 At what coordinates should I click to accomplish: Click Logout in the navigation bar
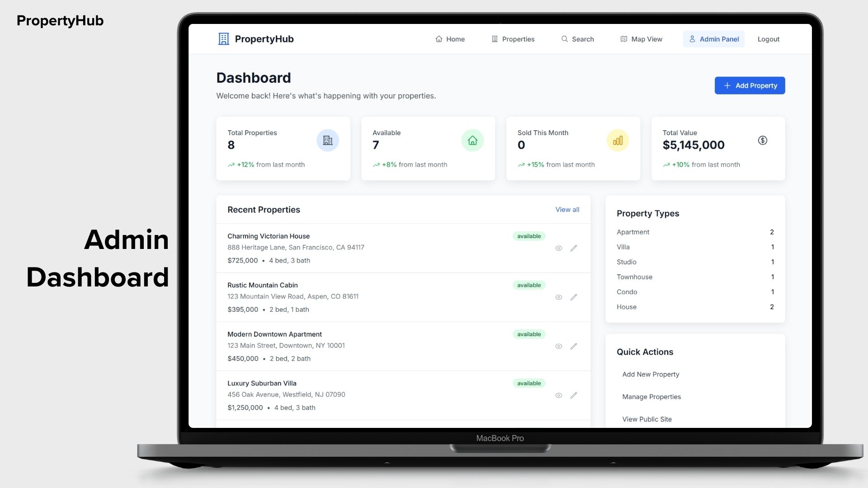(768, 39)
